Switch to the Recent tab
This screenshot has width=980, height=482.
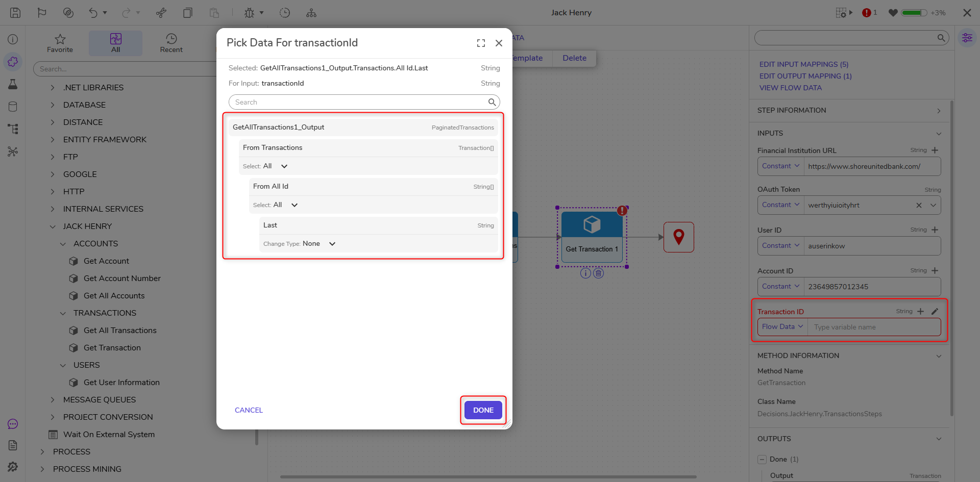click(171, 43)
